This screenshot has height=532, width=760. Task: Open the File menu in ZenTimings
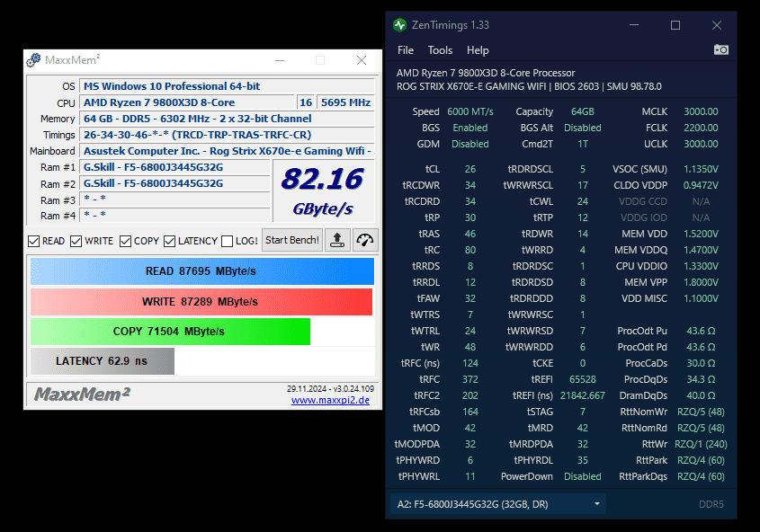(406, 50)
